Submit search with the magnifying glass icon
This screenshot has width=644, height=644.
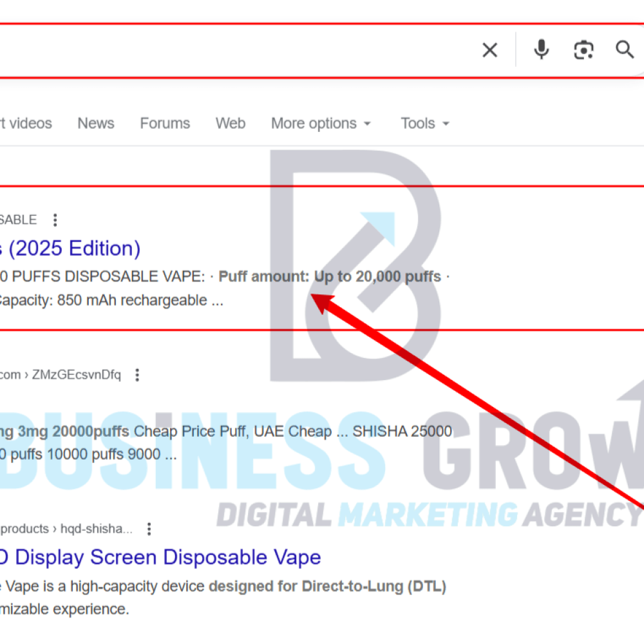click(x=624, y=50)
